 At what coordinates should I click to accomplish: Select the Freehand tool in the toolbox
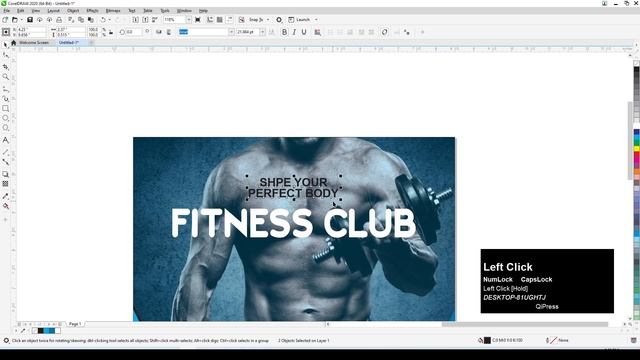6,89
